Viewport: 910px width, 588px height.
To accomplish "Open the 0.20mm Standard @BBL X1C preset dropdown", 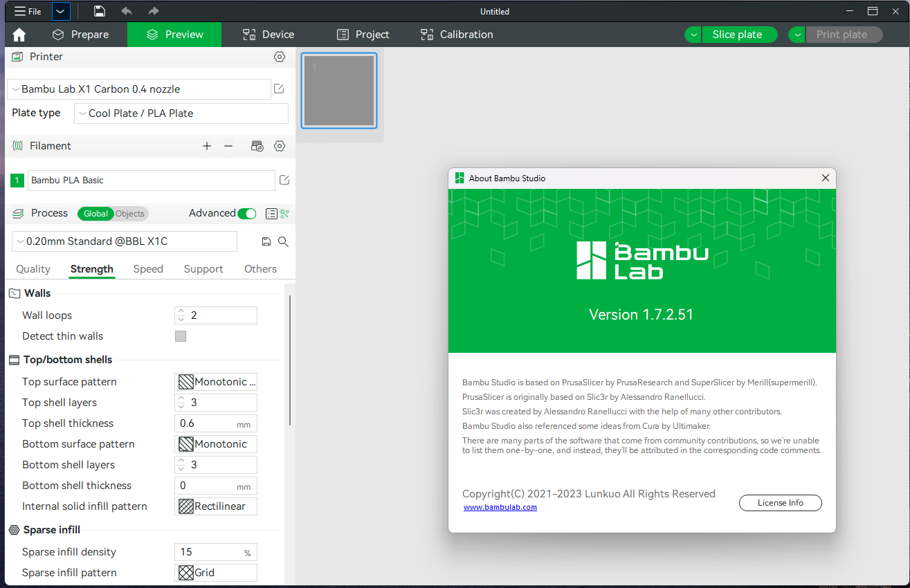I will tap(125, 241).
